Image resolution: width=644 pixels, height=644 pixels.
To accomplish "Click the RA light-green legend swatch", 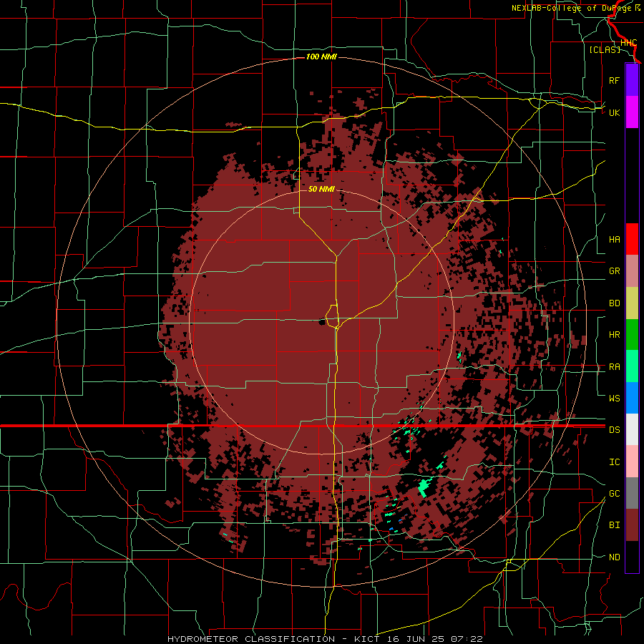I will click(x=632, y=366).
